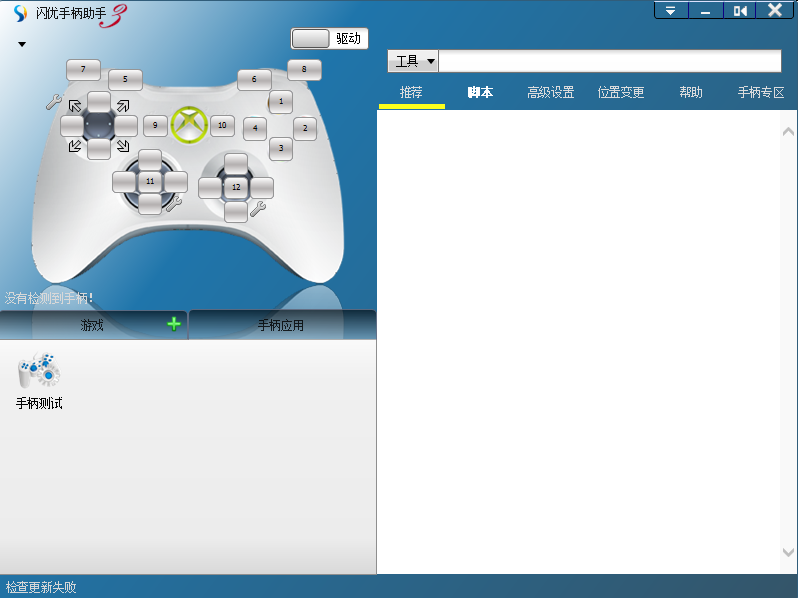The height and width of the screenshot is (598, 798).
Task: Click the Xbox guide logo button
Action: click(x=189, y=125)
